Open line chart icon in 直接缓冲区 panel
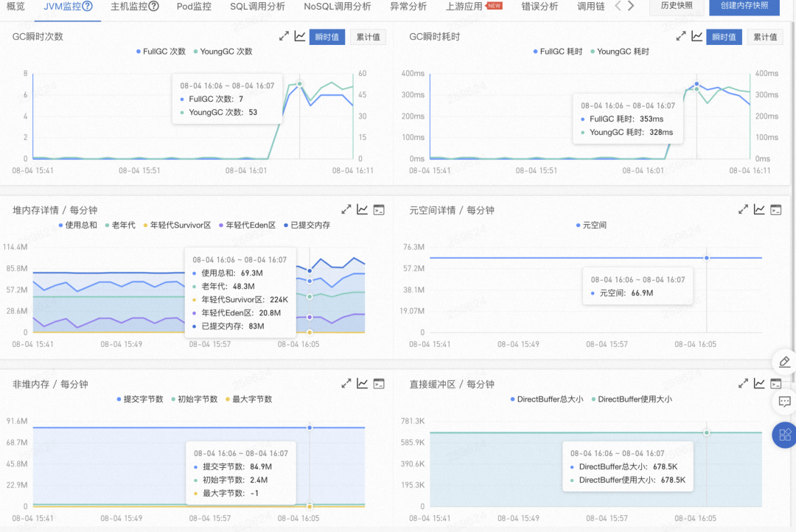Viewport: 796px width, 532px height. click(x=759, y=384)
